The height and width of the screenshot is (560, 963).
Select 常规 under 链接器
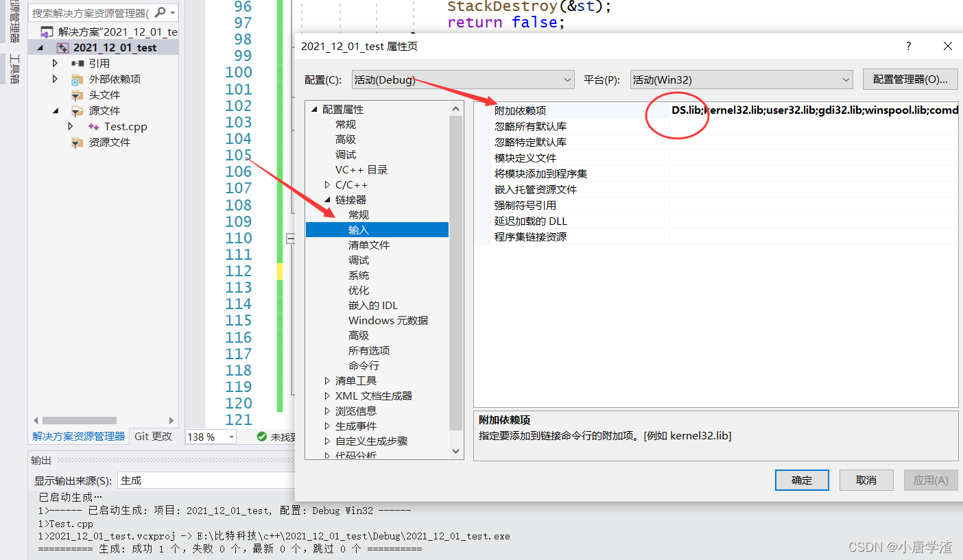point(359,215)
